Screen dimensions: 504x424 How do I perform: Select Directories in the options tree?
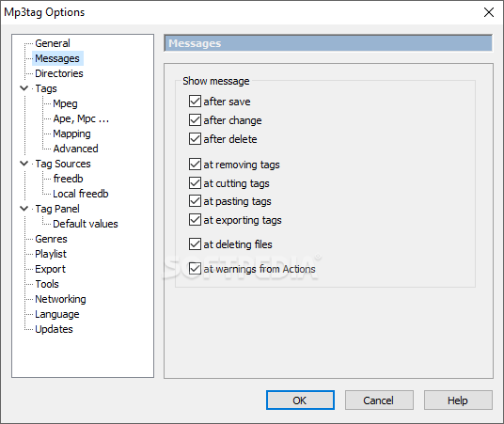pos(59,73)
